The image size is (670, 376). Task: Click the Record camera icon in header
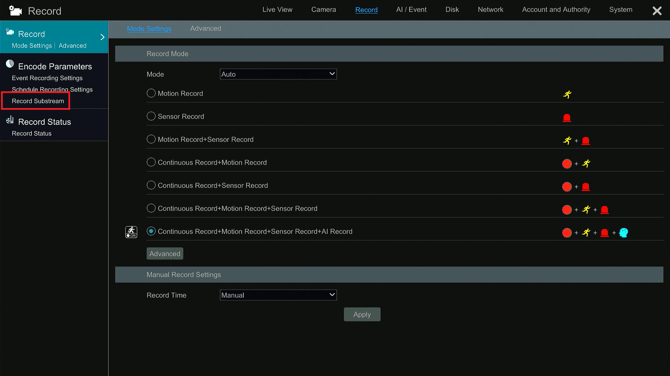pyautogui.click(x=15, y=11)
